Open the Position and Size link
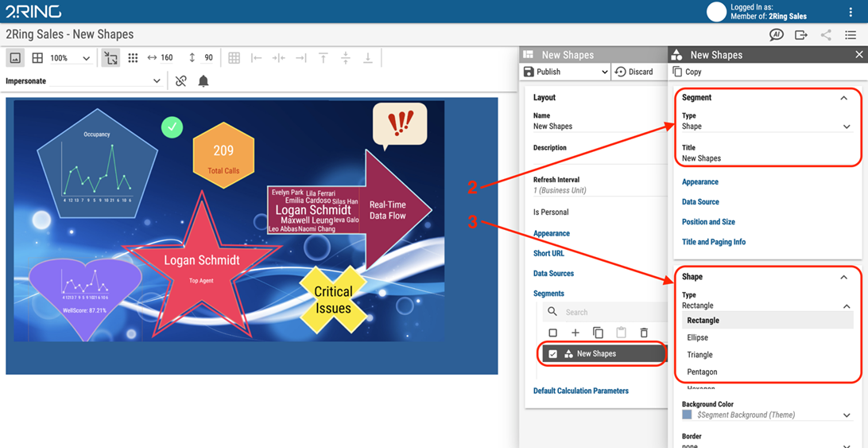The height and width of the screenshot is (448, 868). pyautogui.click(x=708, y=222)
